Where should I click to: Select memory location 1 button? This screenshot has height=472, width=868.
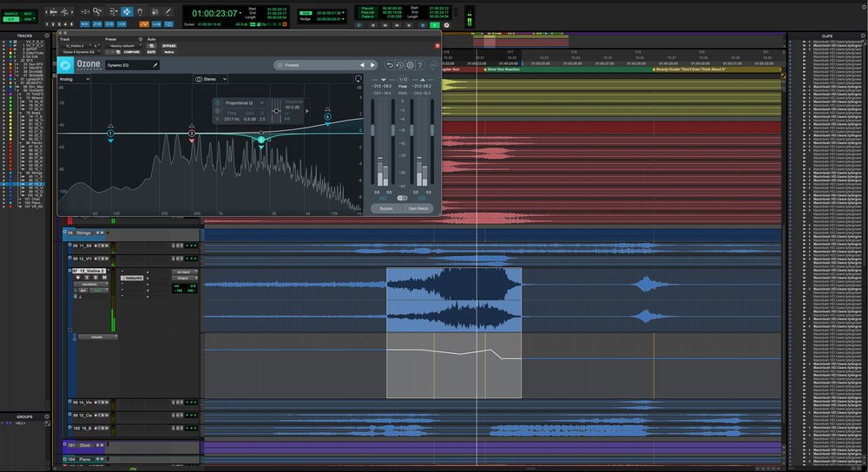tap(47, 24)
